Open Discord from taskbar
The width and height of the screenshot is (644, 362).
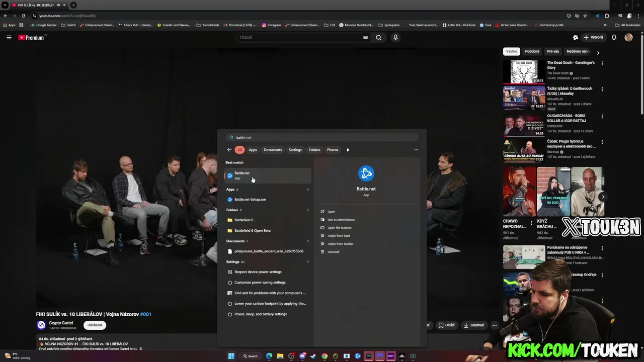pyautogui.click(x=302, y=356)
